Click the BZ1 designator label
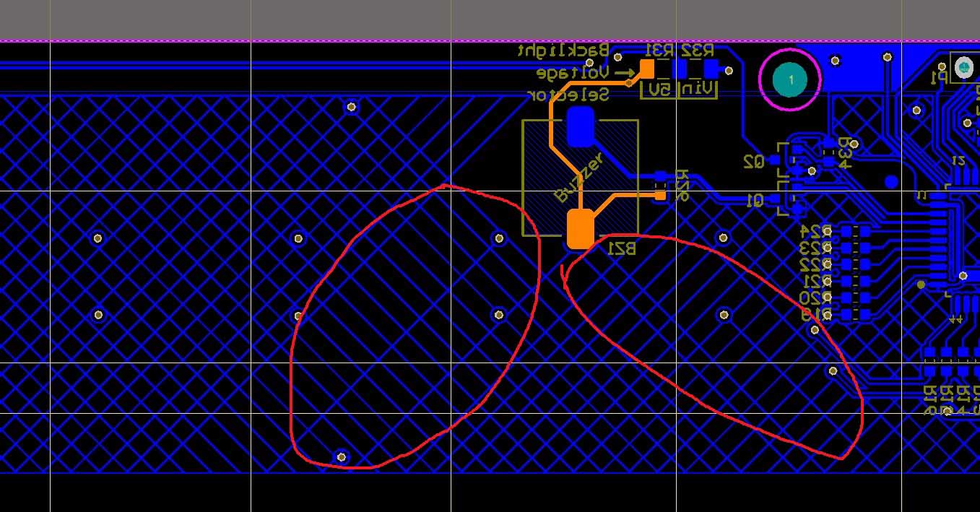The height and width of the screenshot is (512, 980). pos(622,248)
